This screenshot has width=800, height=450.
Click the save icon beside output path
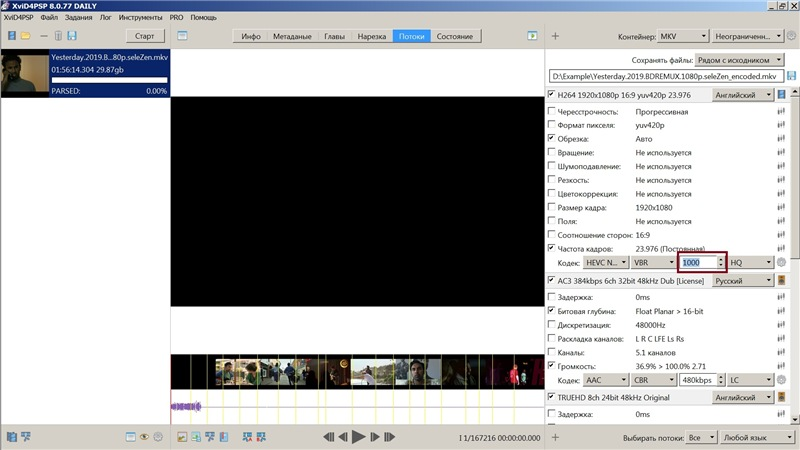[791, 75]
